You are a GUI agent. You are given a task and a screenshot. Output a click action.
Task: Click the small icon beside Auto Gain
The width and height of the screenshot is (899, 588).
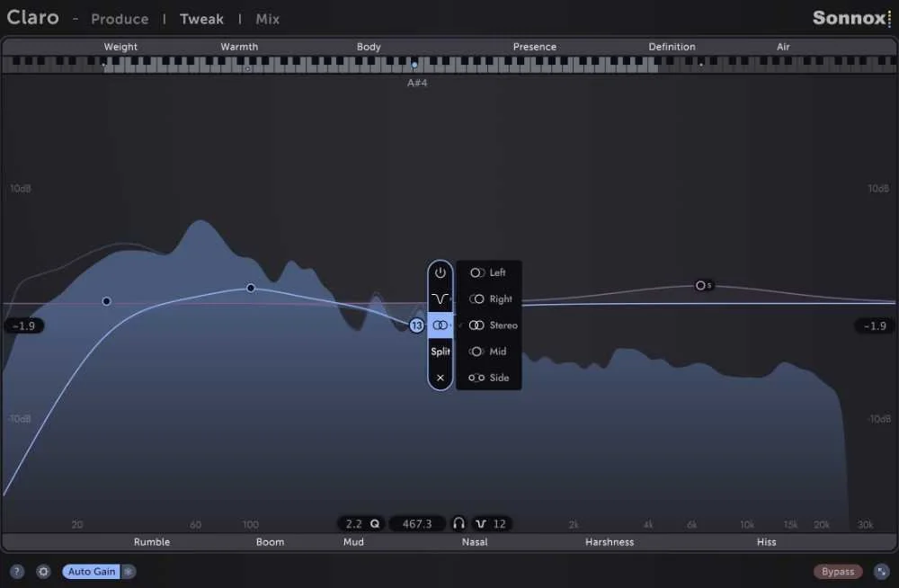point(129,571)
